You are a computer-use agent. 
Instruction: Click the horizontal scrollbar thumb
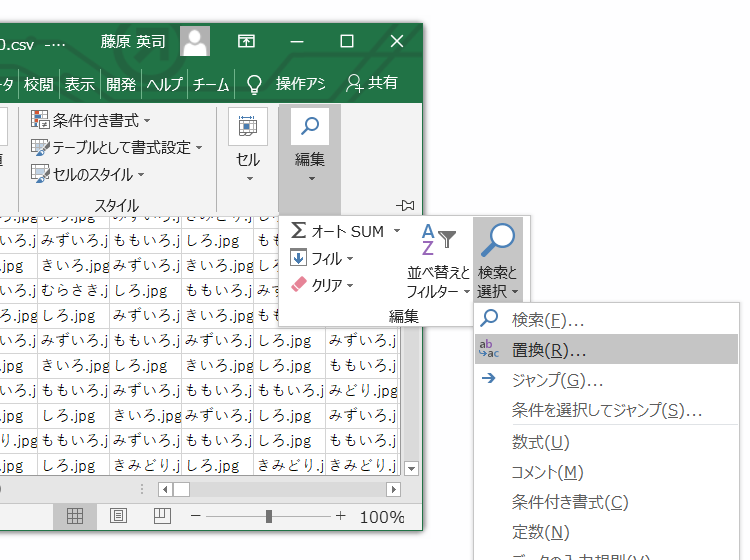181,490
